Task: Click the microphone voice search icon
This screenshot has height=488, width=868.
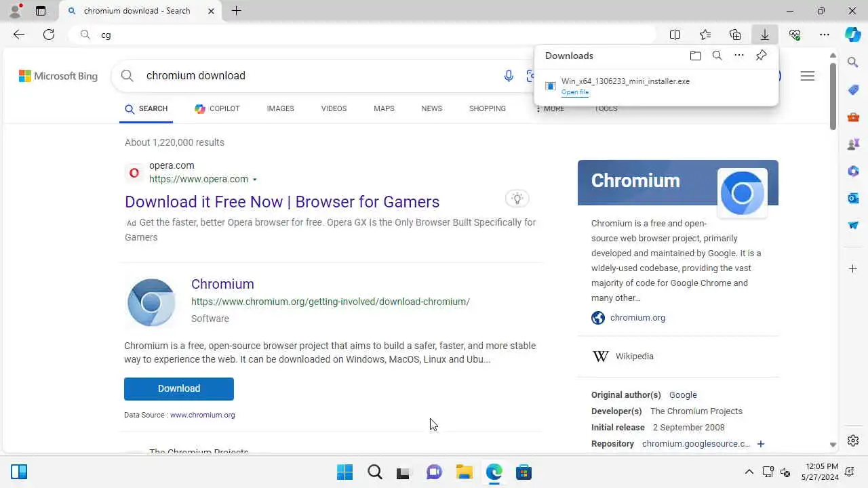Action: point(509,76)
